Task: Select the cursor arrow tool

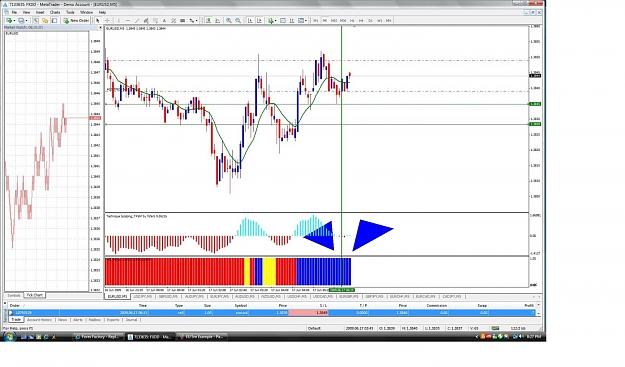Action: pos(98,20)
